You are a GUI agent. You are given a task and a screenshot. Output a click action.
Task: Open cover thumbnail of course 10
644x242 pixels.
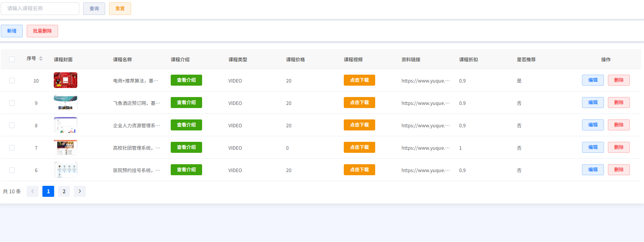click(66, 80)
